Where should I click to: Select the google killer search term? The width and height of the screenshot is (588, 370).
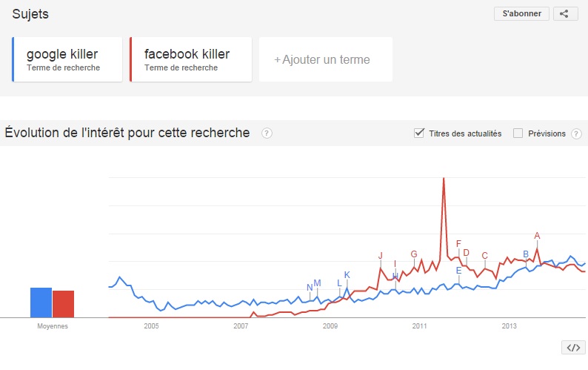(x=62, y=59)
